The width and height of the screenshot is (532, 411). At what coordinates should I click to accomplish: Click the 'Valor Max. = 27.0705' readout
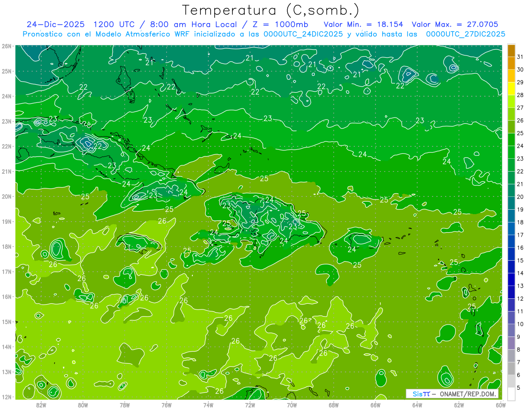[x=455, y=24]
